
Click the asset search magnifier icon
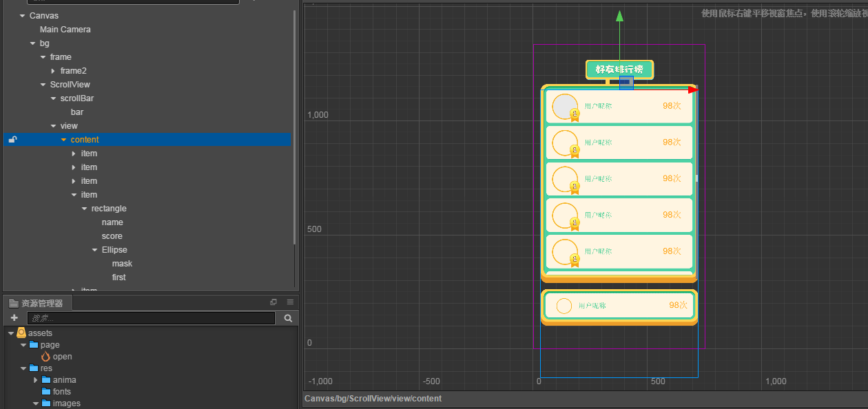(x=288, y=318)
